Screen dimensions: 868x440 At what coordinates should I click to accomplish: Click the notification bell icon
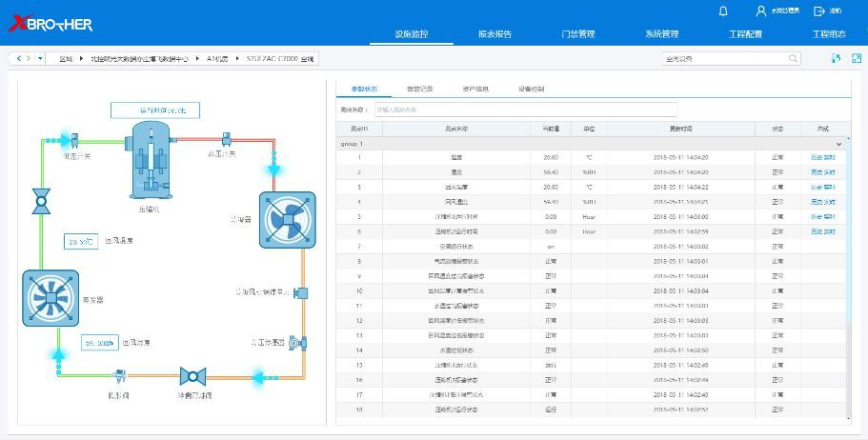(723, 11)
